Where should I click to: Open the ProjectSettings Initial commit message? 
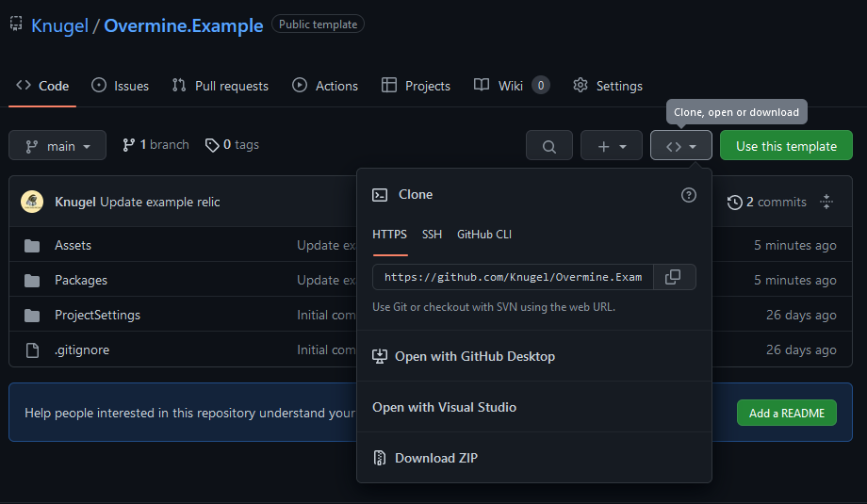coord(326,315)
